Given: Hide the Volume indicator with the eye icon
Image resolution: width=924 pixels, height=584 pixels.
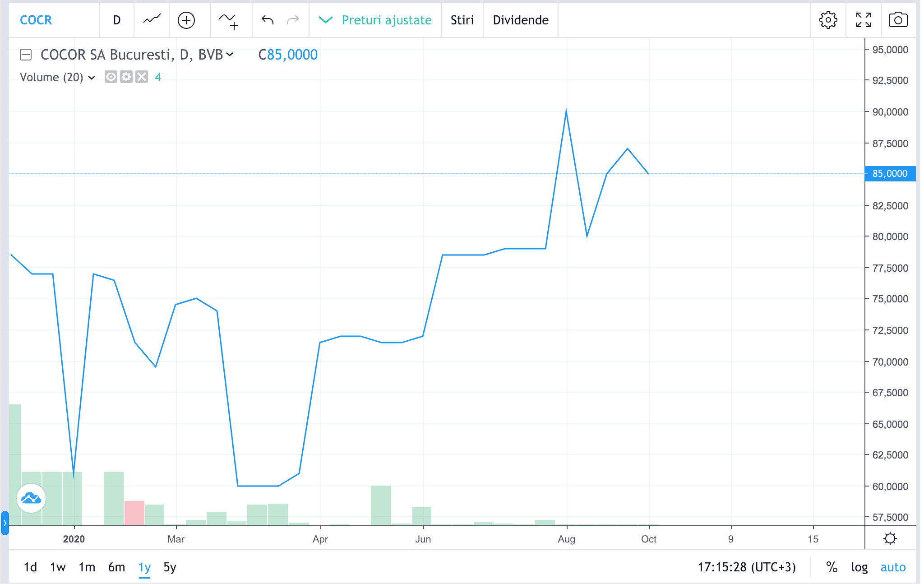Looking at the screenshot, I should (111, 77).
